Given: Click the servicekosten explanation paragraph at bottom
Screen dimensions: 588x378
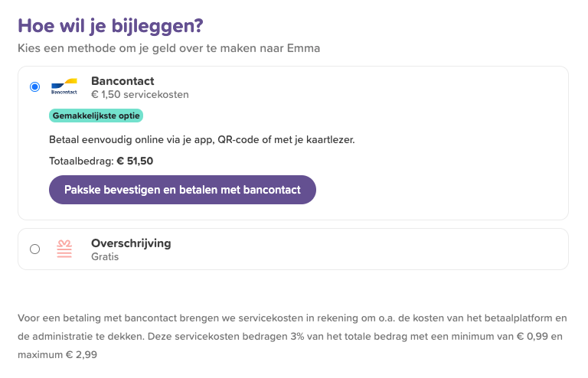Looking at the screenshot, I should tap(292, 336).
